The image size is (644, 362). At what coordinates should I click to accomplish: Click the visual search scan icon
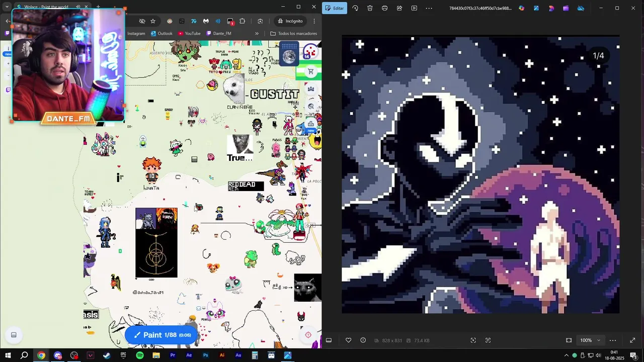point(473,340)
